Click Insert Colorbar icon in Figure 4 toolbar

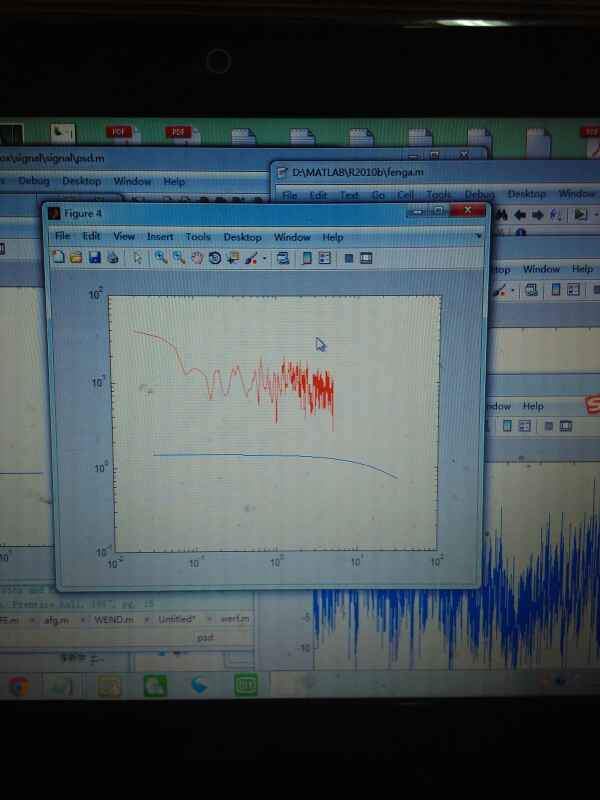pos(307,259)
